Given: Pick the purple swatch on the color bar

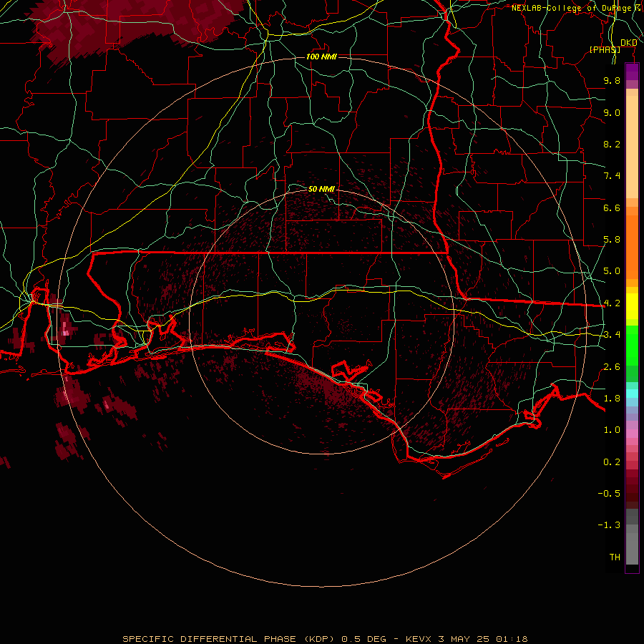Looking at the screenshot, I should (x=632, y=72).
